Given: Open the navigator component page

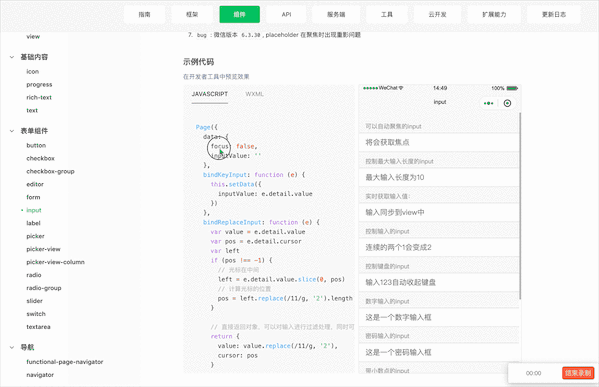Looking at the screenshot, I should (40, 375).
